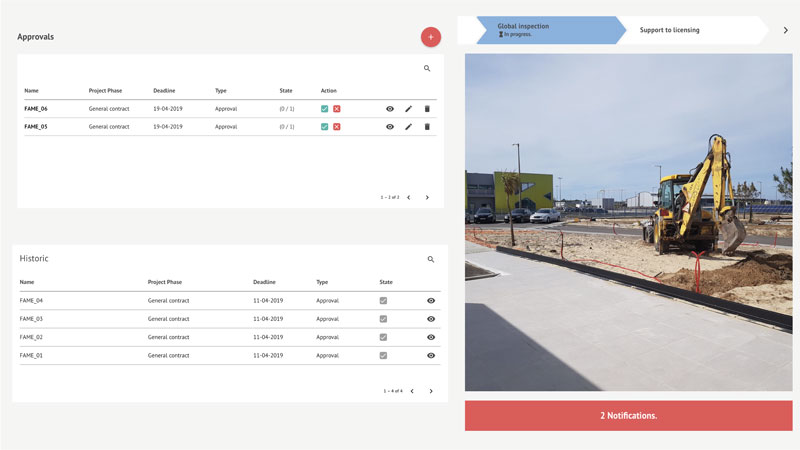Screen dimensions: 800x450
Task: Edit FAME_05 with the pencil icon
Action: pos(408,127)
